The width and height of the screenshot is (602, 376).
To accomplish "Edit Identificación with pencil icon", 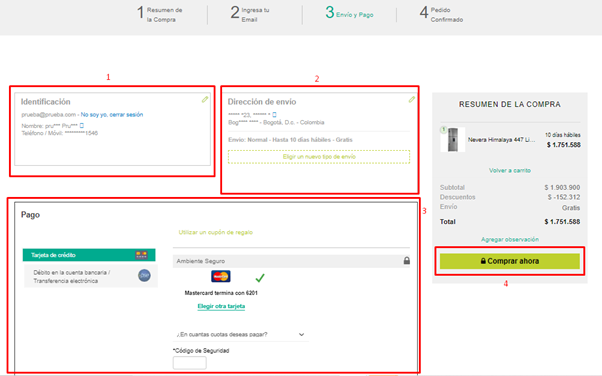I will [205, 99].
